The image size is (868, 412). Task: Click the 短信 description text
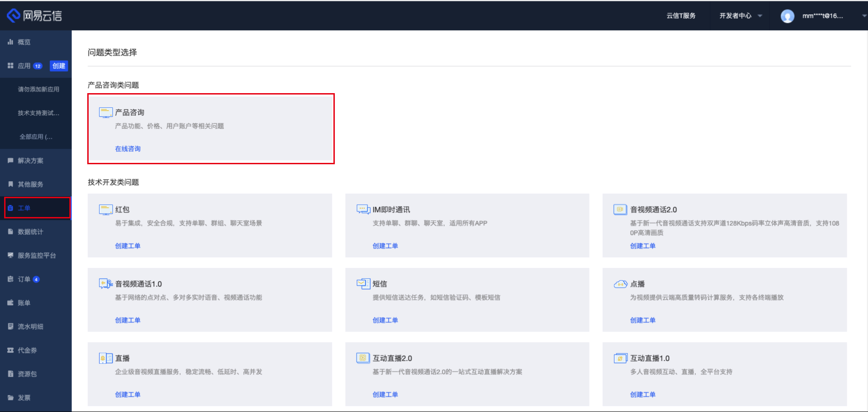pyautogui.click(x=436, y=297)
